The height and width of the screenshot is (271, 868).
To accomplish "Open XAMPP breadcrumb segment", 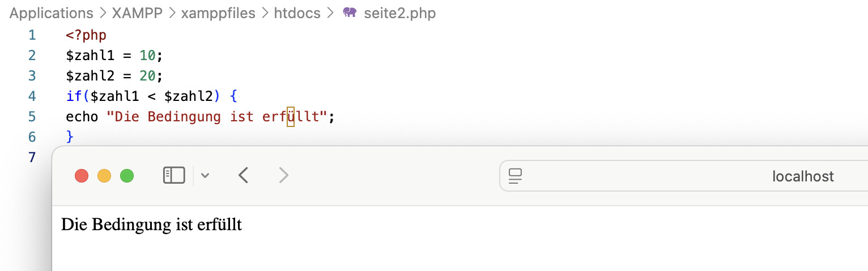I will coord(137,13).
